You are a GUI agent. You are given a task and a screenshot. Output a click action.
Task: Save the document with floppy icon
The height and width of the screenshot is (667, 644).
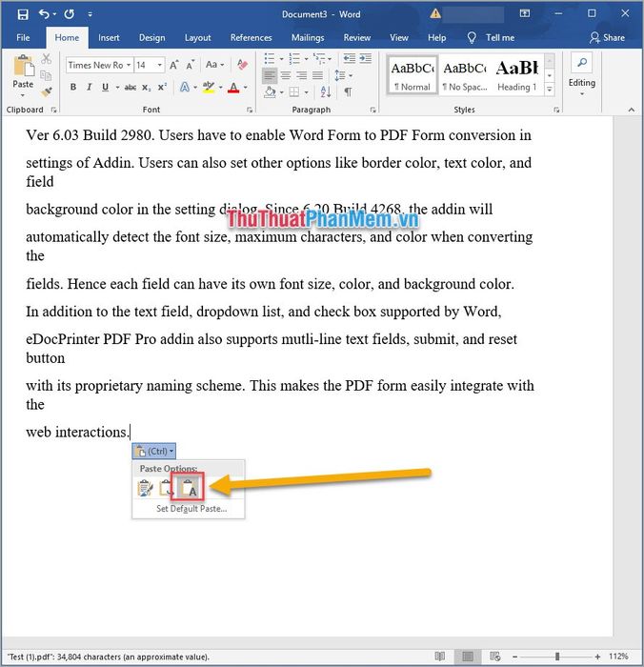(23, 14)
